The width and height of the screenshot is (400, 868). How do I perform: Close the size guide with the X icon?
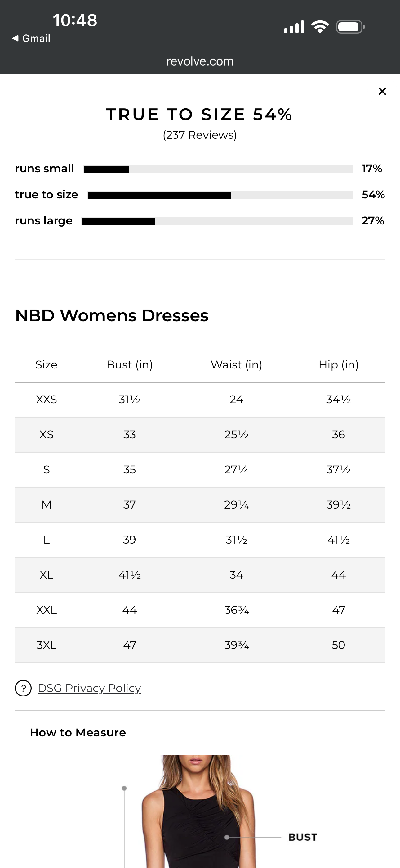(x=382, y=91)
